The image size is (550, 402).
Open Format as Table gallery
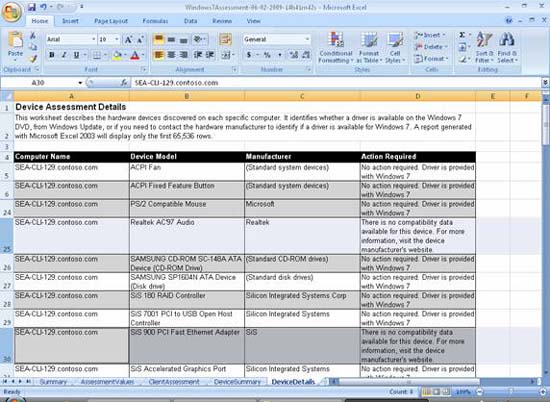click(x=369, y=47)
